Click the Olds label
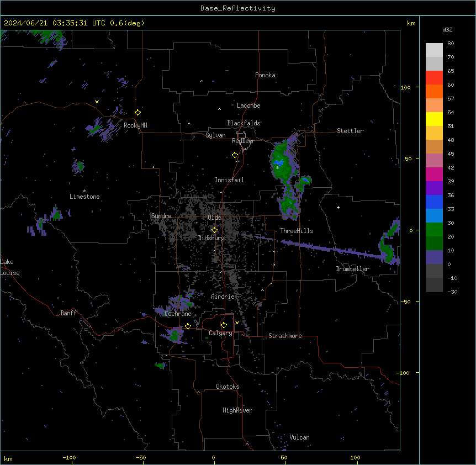This screenshot has height=465, width=476. [214, 218]
